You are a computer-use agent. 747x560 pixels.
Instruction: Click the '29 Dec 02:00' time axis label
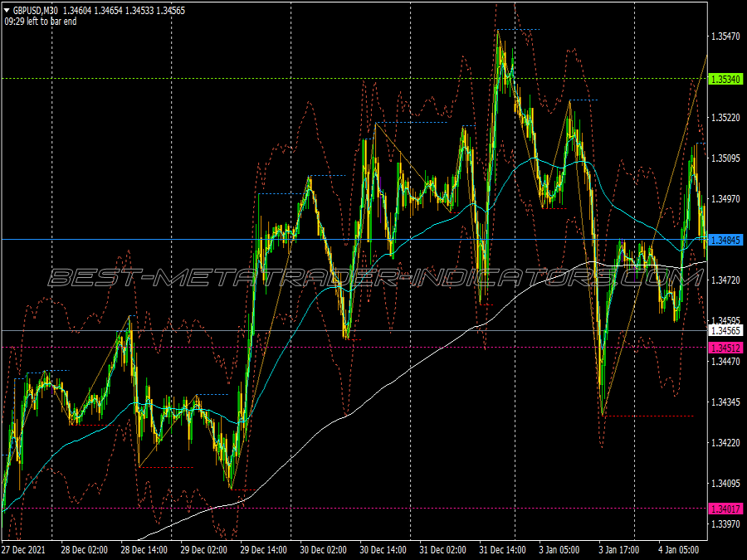(203, 550)
